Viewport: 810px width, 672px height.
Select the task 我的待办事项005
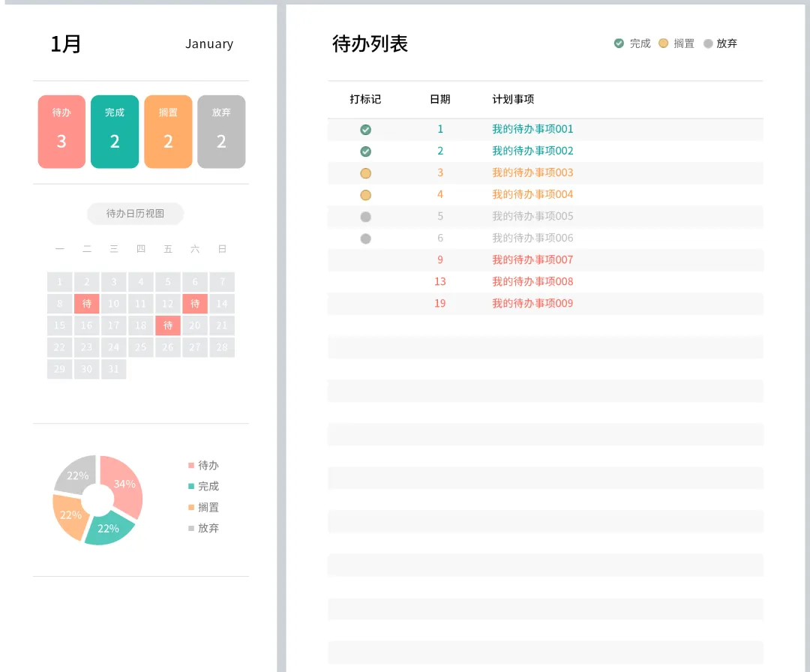point(532,217)
